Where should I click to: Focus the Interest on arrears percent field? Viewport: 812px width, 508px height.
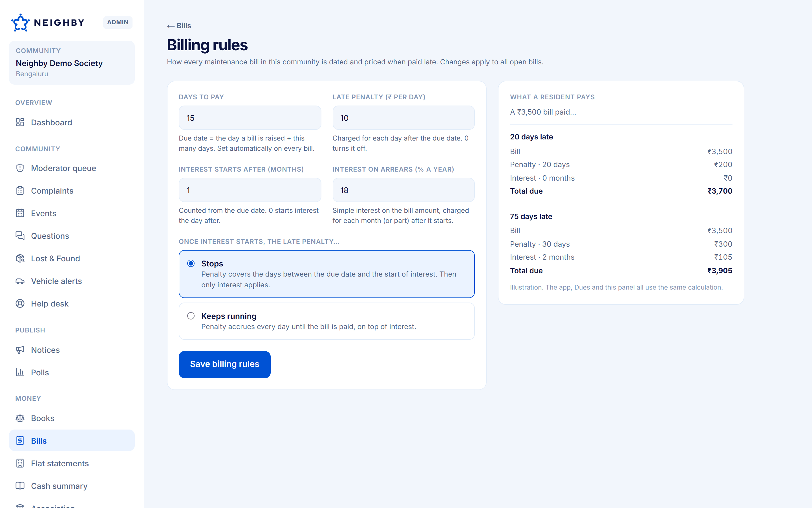click(x=403, y=190)
